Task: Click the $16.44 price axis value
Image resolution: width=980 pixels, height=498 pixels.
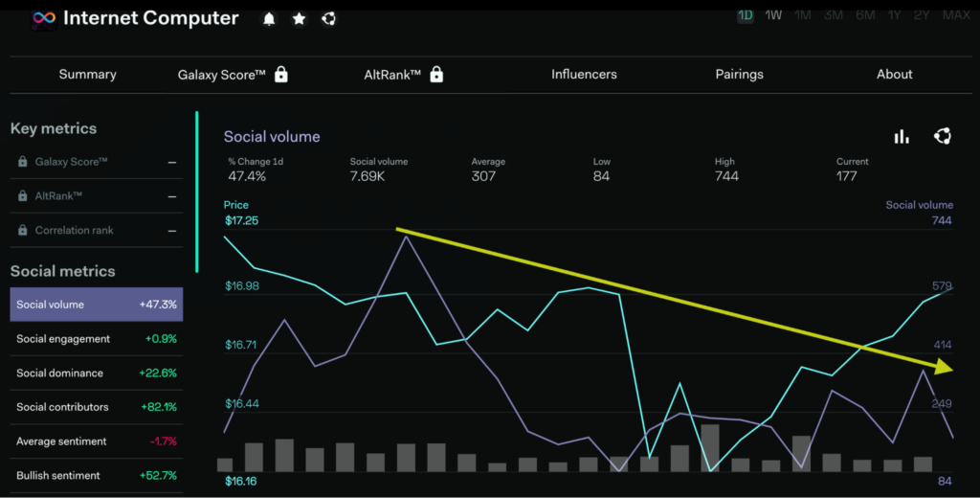Action: click(x=241, y=403)
